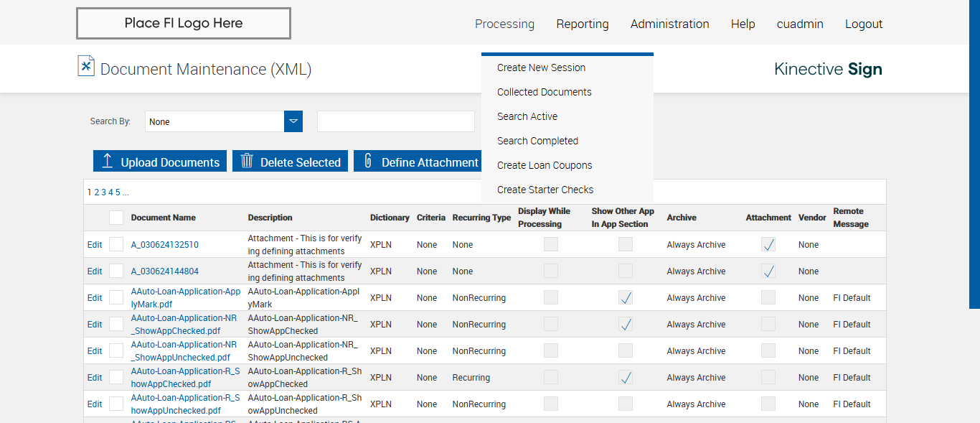Expand the Administration menu
The image size is (980, 423).
(669, 24)
